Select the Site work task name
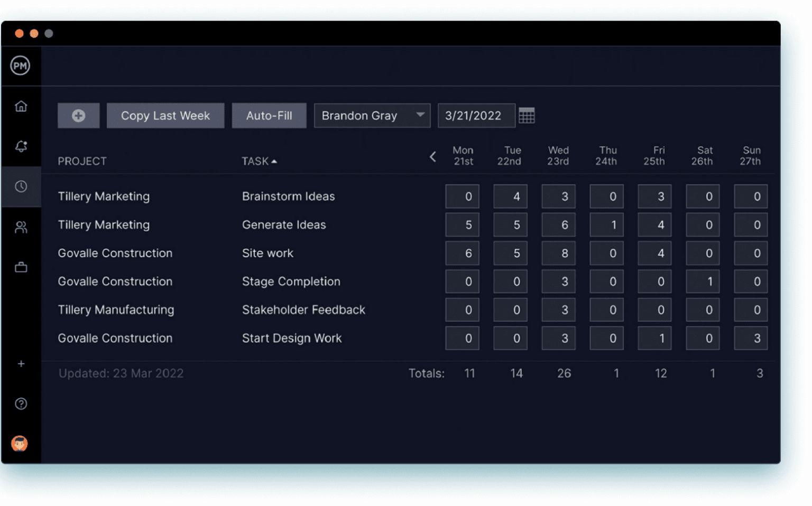Viewport: 812px width, 506px height. (267, 254)
